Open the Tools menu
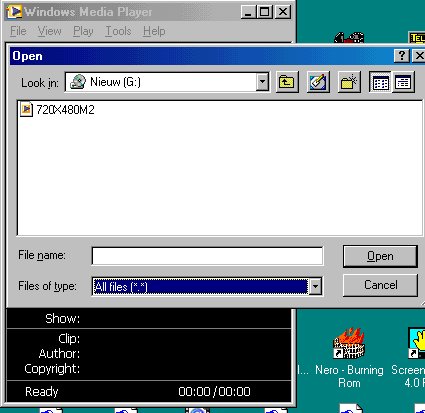The width and height of the screenshot is (425, 413). point(118,31)
